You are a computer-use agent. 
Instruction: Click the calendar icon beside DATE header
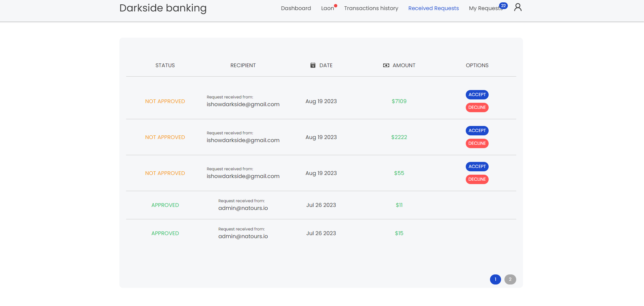pyautogui.click(x=313, y=65)
